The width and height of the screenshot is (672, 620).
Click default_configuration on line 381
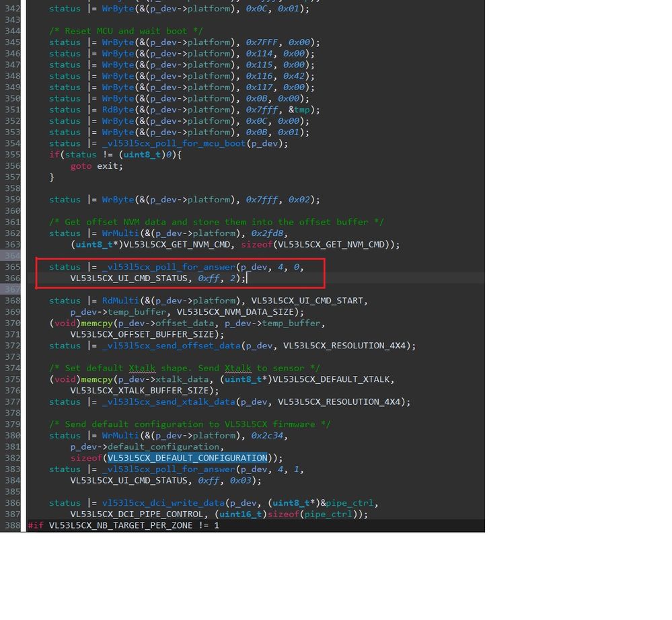[x=163, y=447]
